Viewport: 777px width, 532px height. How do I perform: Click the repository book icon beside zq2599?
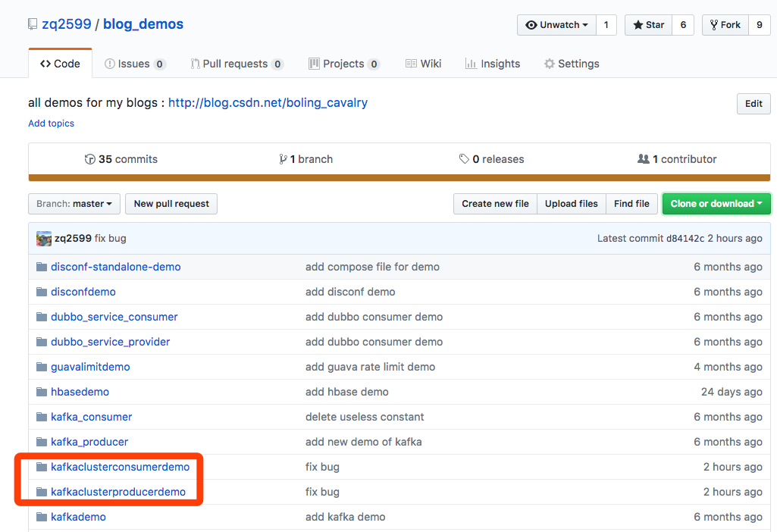tap(32, 24)
